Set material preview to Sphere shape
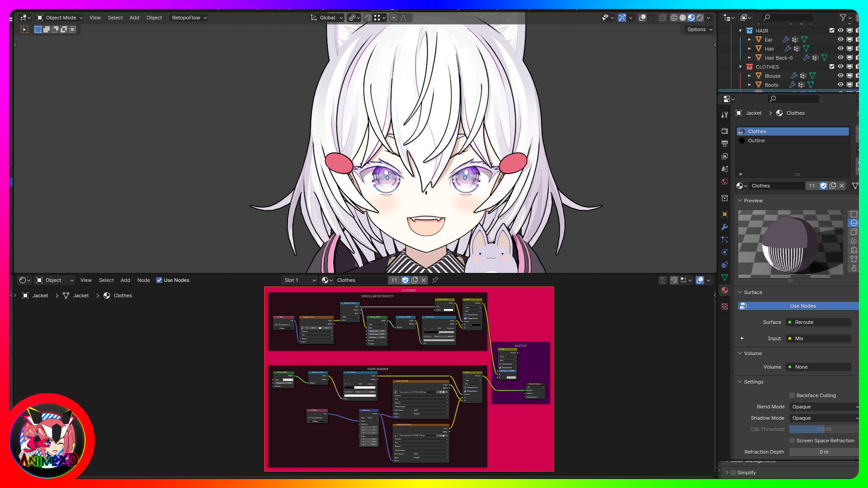 click(854, 223)
